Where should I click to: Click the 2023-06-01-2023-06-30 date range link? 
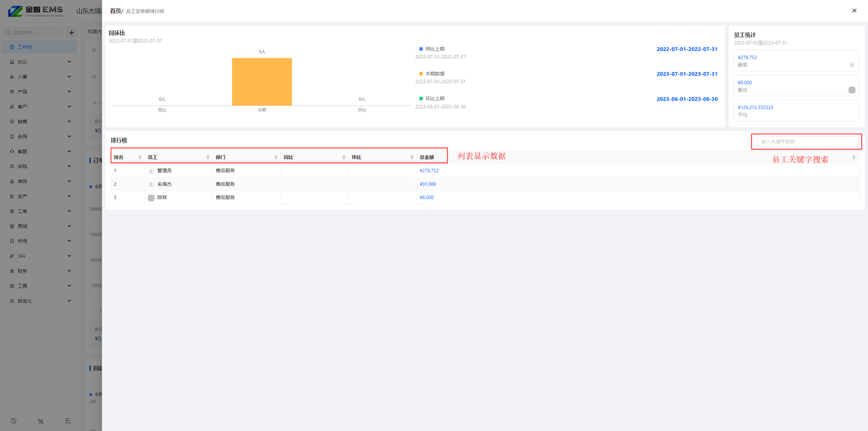(687, 99)
